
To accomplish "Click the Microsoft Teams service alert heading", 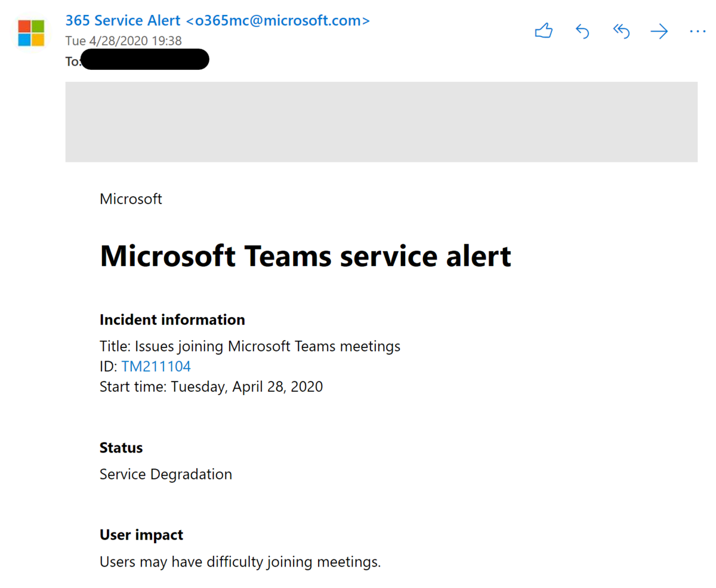I will 305,257.
